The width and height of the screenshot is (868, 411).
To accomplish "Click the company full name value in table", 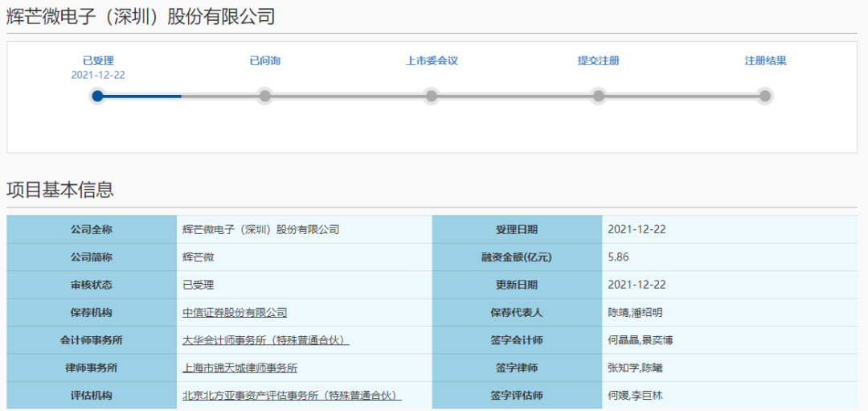I will coord(260,230).
